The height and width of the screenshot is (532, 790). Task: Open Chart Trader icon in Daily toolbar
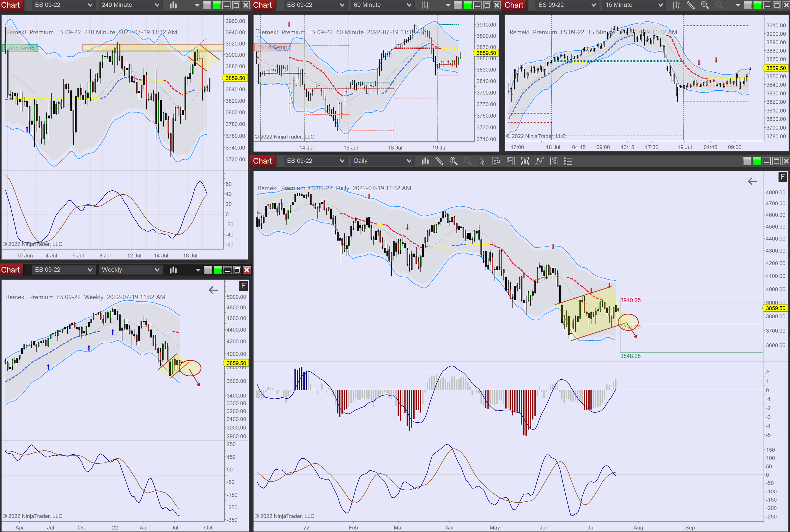(x=511, y=161)
